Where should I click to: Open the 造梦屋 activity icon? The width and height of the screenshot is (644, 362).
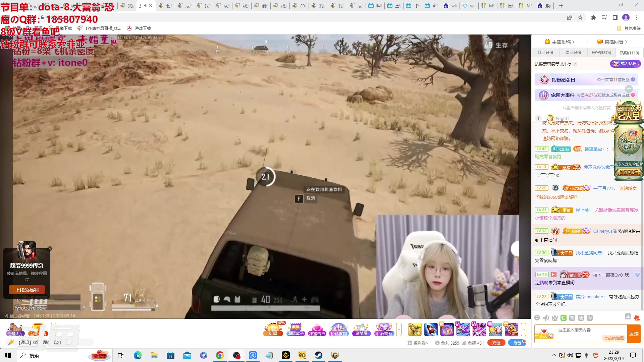click(361, 329)
